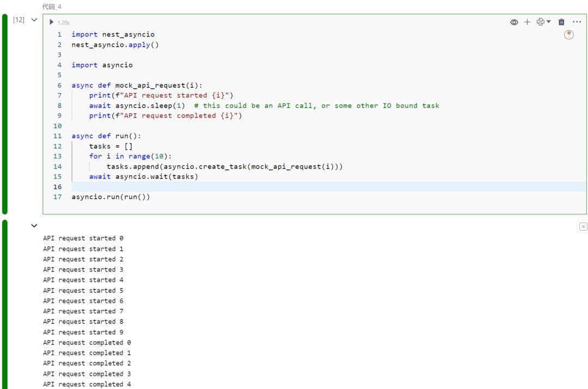Open the cell language dropdown arrow
This screenshot has height=389, width=588.
pyautogui.click(x=548, y=22)
